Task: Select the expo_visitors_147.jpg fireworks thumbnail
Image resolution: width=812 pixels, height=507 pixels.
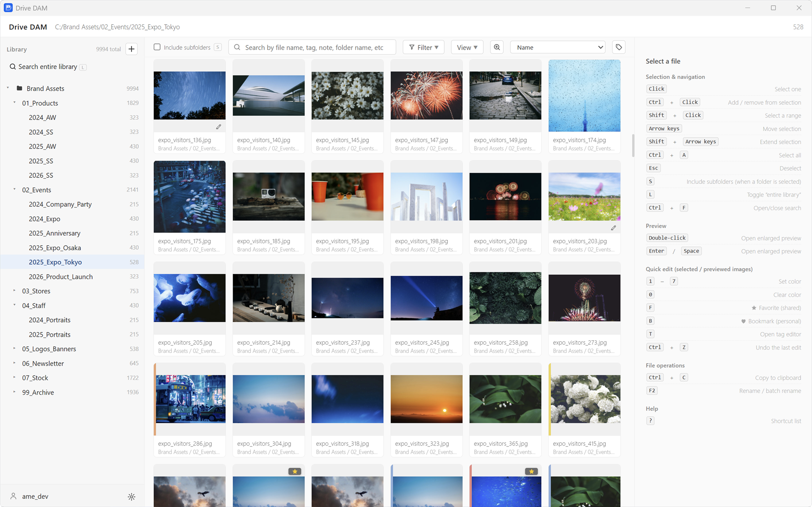Action: coord(426,96)
